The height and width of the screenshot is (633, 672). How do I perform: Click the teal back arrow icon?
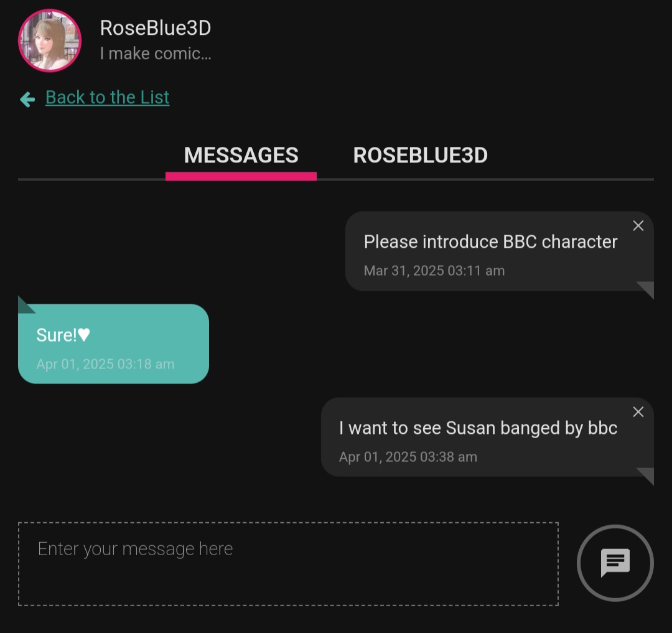[27, 99]
